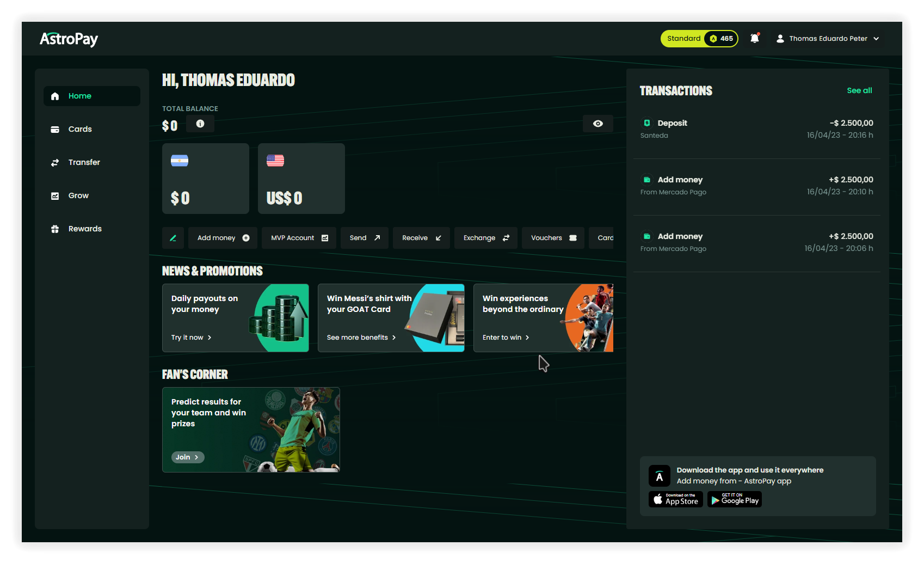The image size is (924, 564).
Task: Click the Transfer arrows icon
Action: coord(55,162)
